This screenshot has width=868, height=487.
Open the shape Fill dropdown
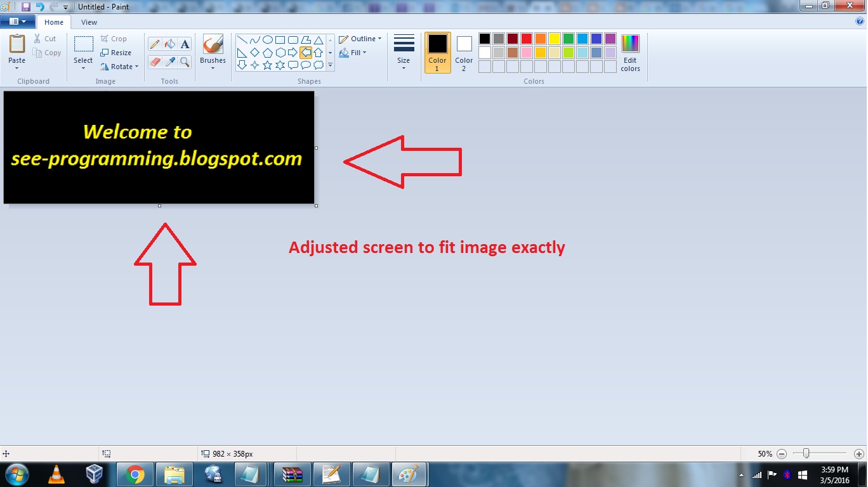pos(353,53)
